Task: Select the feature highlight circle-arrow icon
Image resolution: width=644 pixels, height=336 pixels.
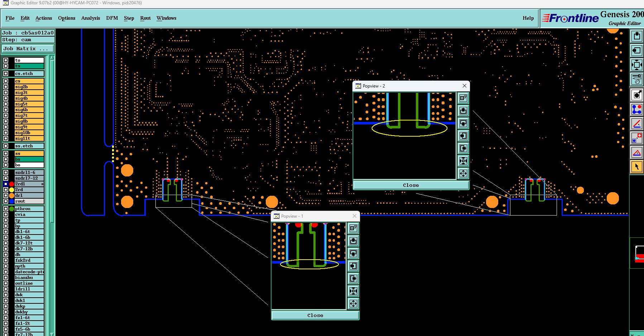Action: pos(637,95)
